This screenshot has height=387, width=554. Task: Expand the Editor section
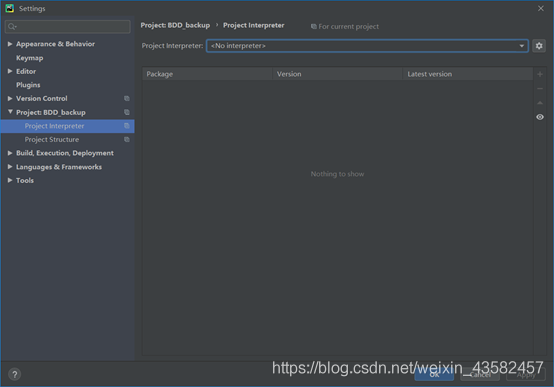10,71
